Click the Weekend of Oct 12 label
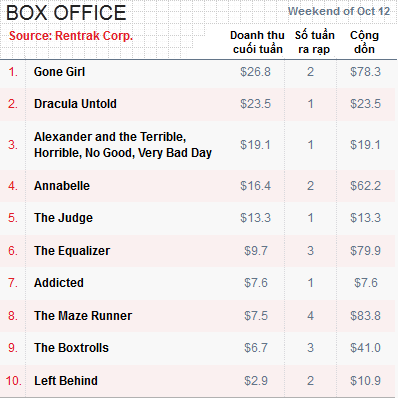This screenshot has height=398, width=398. pyautogui.click(x=339, y=11)
